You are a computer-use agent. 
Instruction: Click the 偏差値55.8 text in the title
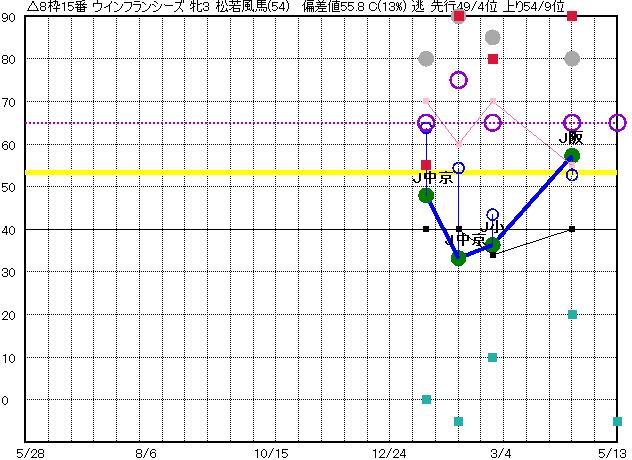coord(331,7)
